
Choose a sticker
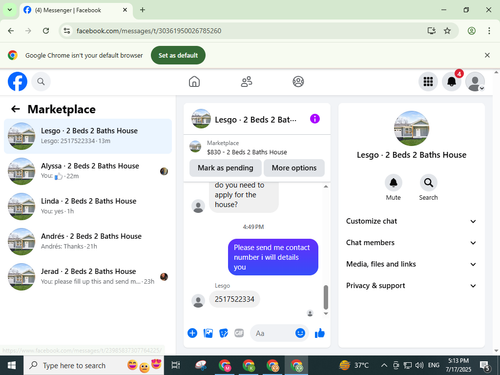pyautogui.click(x=224, y=333)
